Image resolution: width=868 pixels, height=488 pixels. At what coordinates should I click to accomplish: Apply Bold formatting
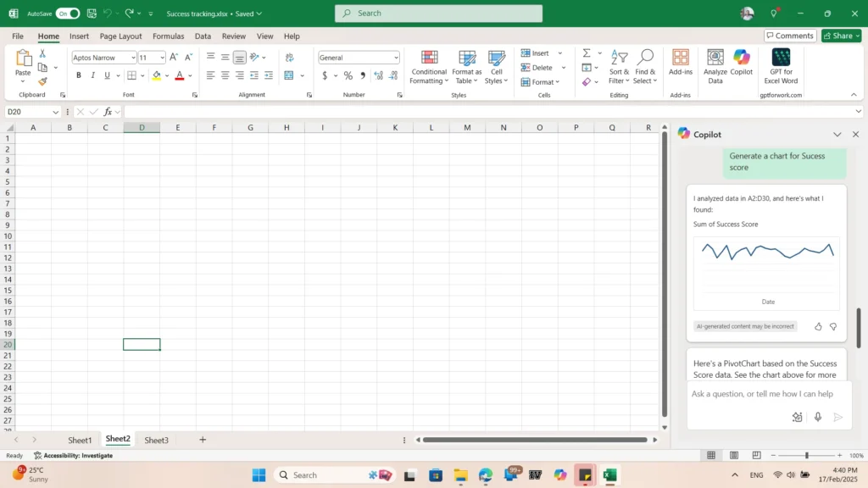coord(79,75)
